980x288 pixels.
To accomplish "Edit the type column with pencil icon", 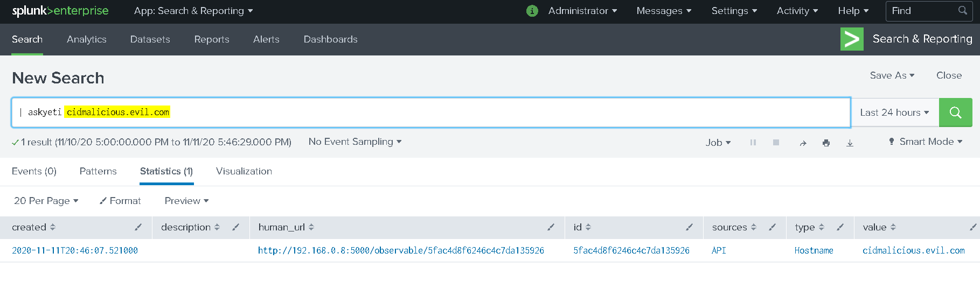I will tap(840, 227).
